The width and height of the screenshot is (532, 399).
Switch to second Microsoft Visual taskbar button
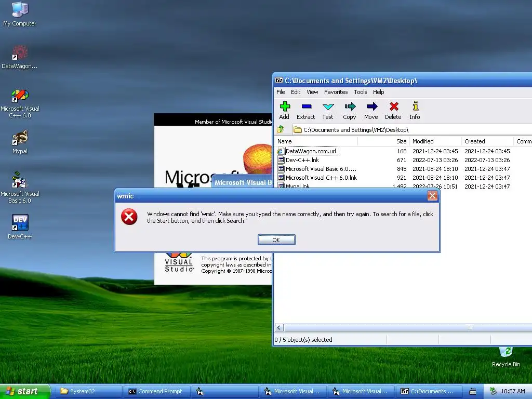tap(361, 391)
